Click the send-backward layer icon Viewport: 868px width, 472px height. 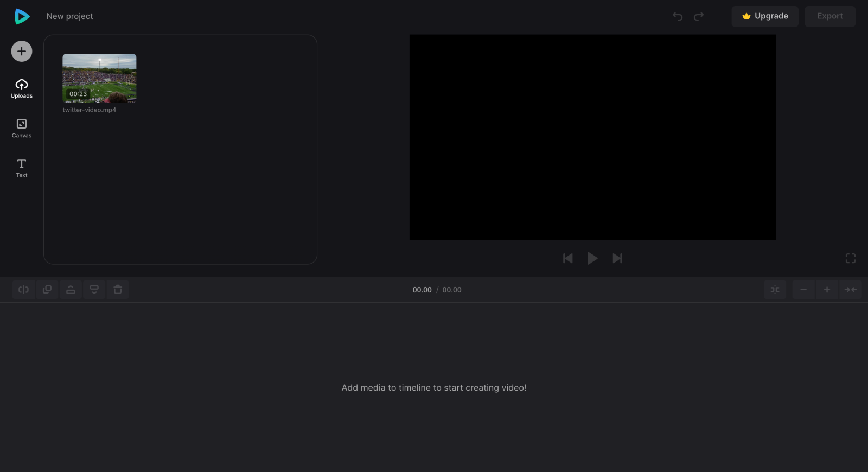[x=94, y=290]
